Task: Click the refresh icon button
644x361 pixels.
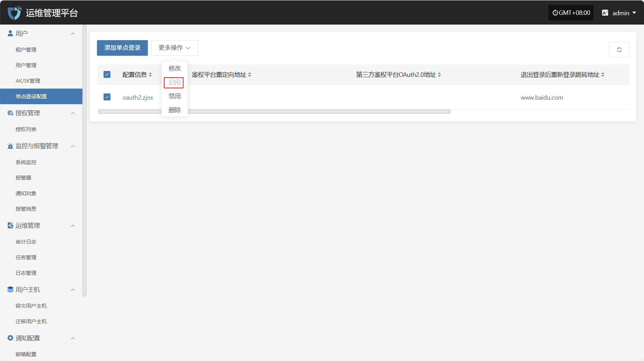Action: tap(619, 50)
